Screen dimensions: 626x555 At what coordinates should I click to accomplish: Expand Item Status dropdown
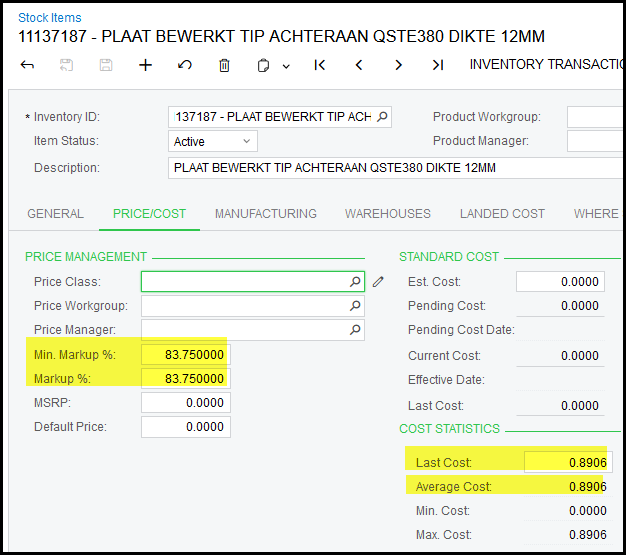(x=245, y=142)
